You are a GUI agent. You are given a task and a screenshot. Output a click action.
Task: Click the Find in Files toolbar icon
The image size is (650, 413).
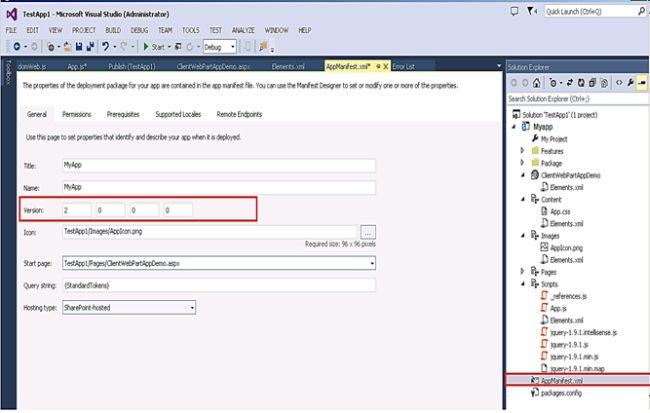click(x=263, y=47)
